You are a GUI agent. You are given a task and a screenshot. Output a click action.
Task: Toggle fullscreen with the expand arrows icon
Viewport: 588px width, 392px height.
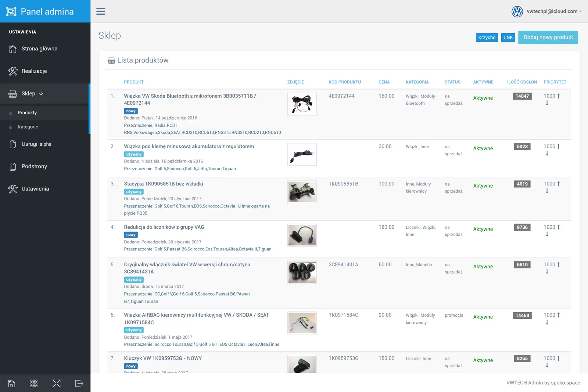click(57, 384)
